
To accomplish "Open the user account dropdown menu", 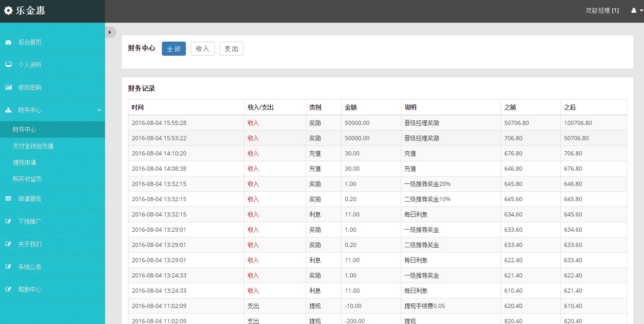I will (x=636, y=11).
